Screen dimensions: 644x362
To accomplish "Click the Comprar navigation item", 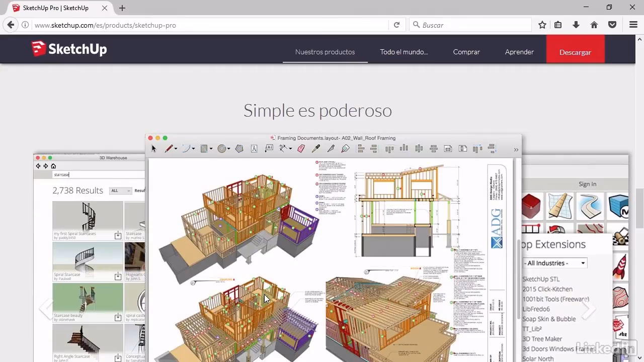I will 466,52.
